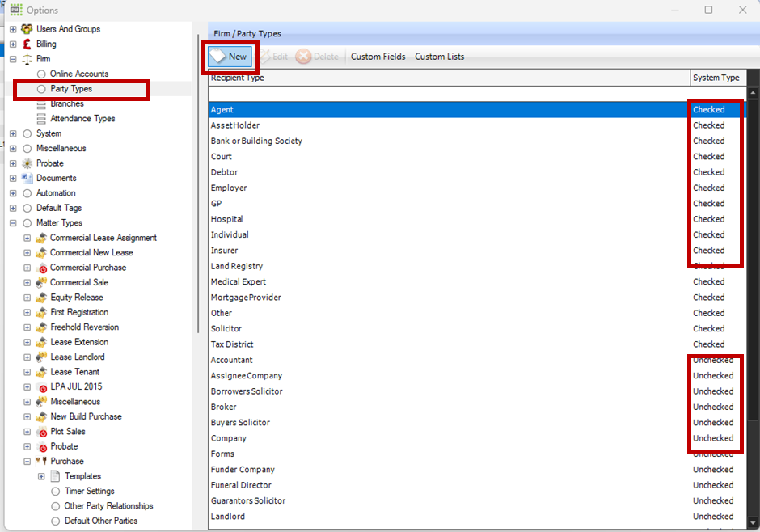Click the Templates document icon under Purchase
760x532 pixels.
[55, 476]
